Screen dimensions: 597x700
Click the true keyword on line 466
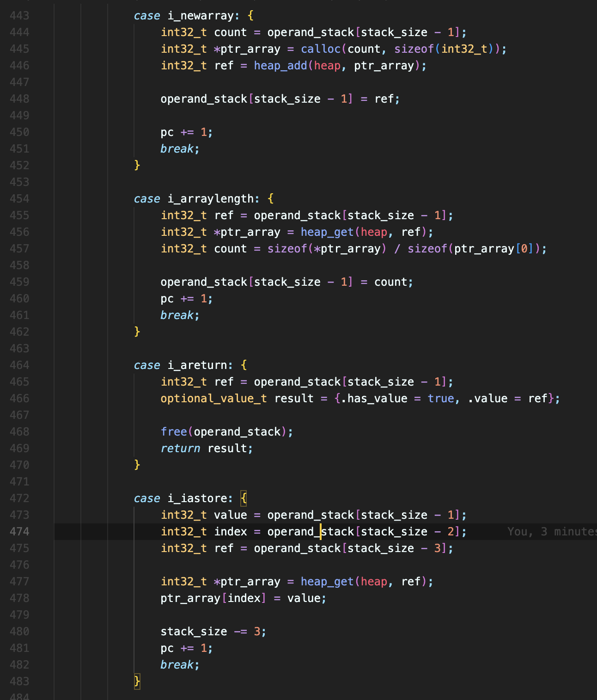pos(440,399)
